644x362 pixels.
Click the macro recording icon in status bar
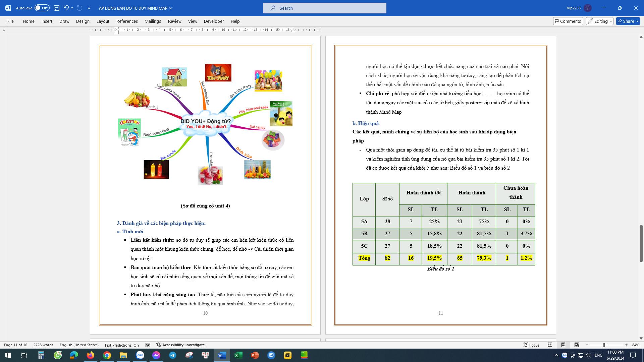[x=148, y=345]
